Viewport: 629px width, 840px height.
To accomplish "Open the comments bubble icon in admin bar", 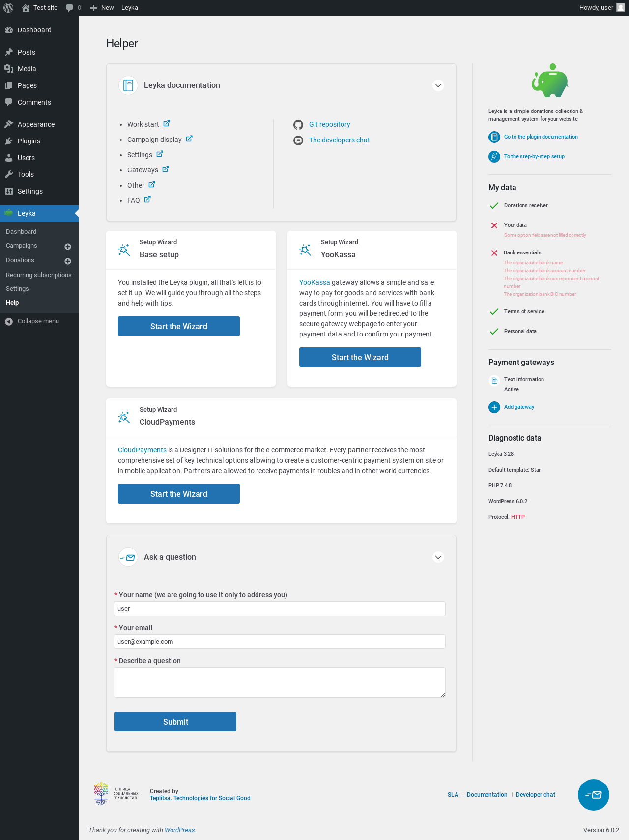I will 69,8.
